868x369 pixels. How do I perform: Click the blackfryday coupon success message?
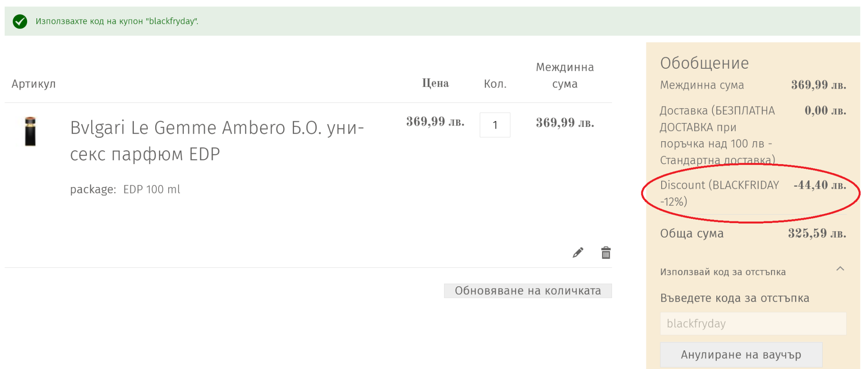[x=117, y=21]
